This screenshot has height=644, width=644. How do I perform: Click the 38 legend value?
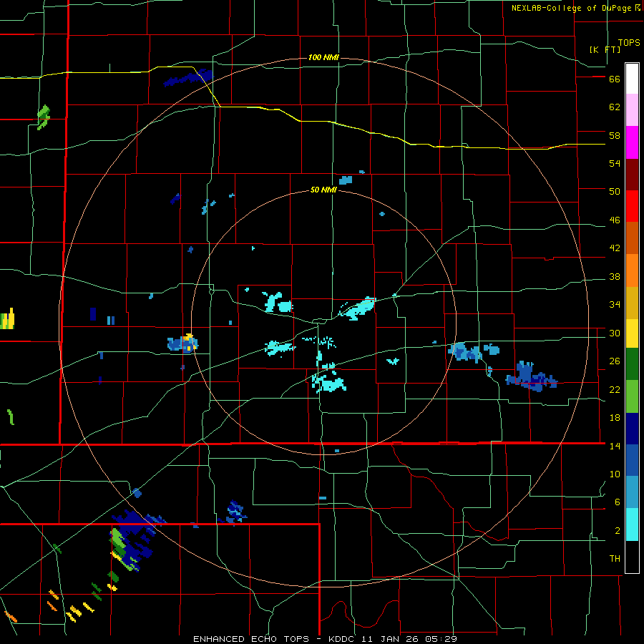tap(615, 277)
